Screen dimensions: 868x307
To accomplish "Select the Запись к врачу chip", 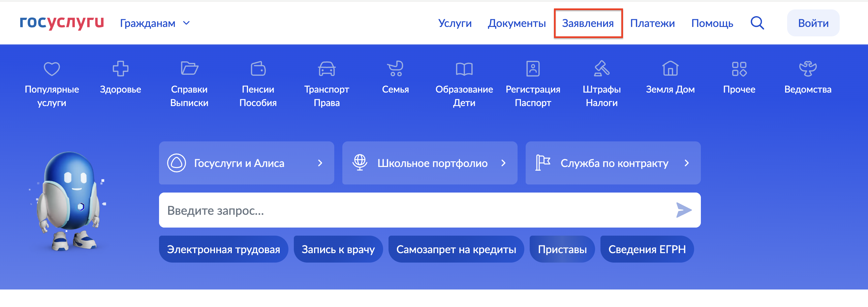I will (x=338, y=249).
